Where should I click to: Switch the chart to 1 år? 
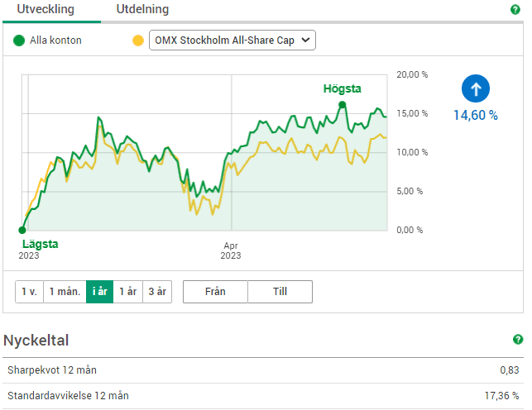(128, 292)
